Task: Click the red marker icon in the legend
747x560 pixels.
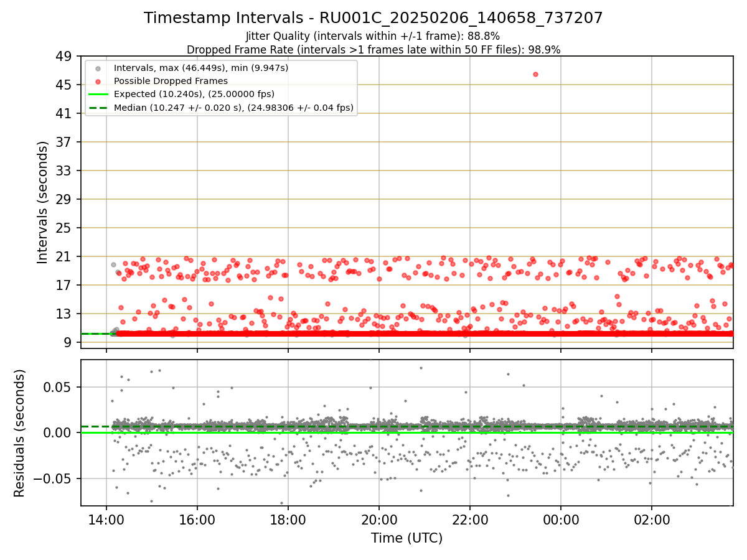Action: [98, 81]
